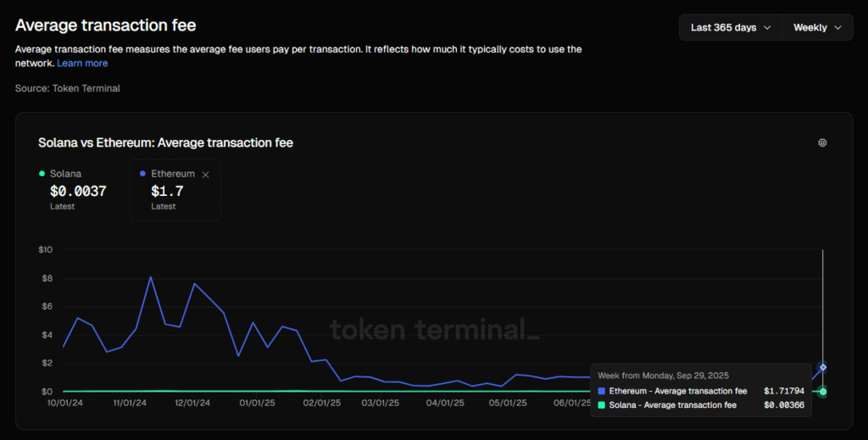
Task: Click the 10/01/24 x-axis date
Action: [x=65, y=403]
